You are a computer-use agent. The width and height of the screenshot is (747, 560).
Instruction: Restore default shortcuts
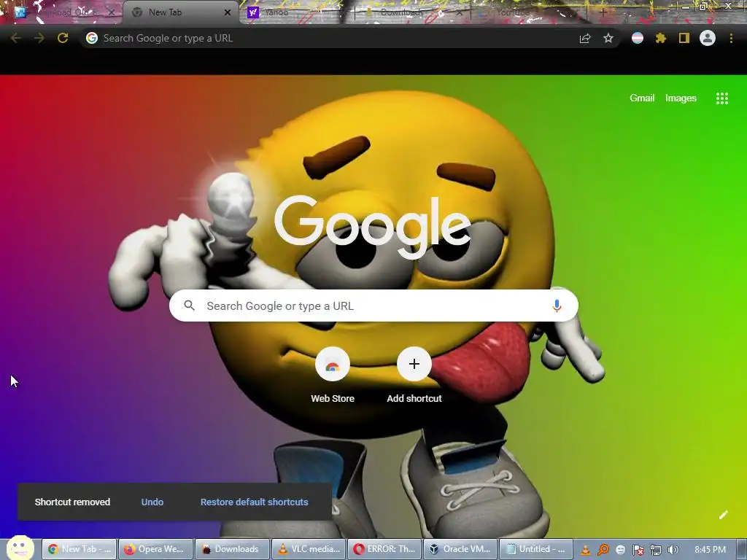point(255,502)
